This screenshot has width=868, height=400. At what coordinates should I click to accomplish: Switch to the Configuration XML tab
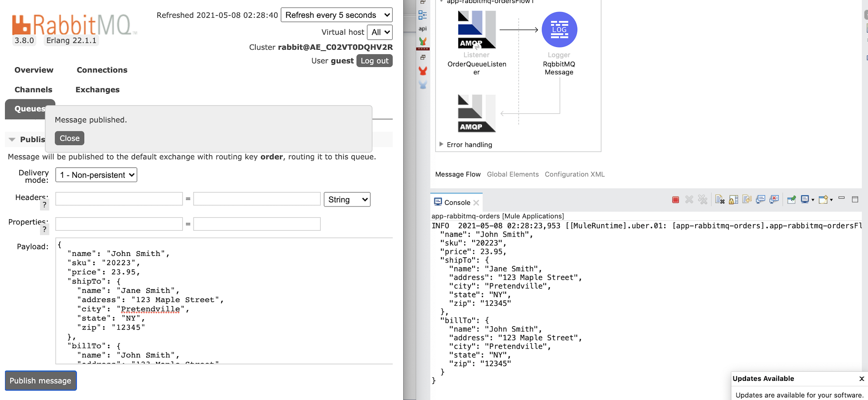[x=575, y=174]
